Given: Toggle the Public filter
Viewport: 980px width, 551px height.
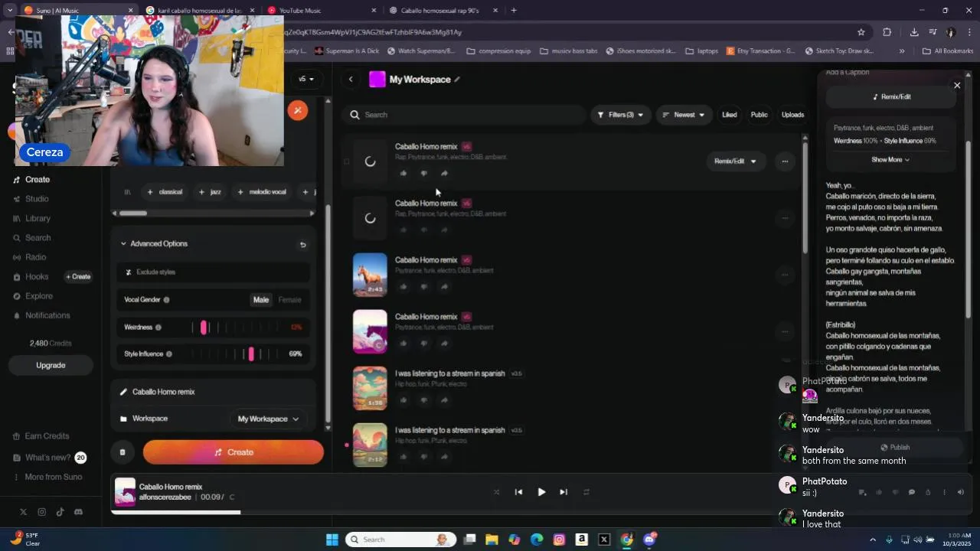Looking at the screenshot, I should point(759,115).
